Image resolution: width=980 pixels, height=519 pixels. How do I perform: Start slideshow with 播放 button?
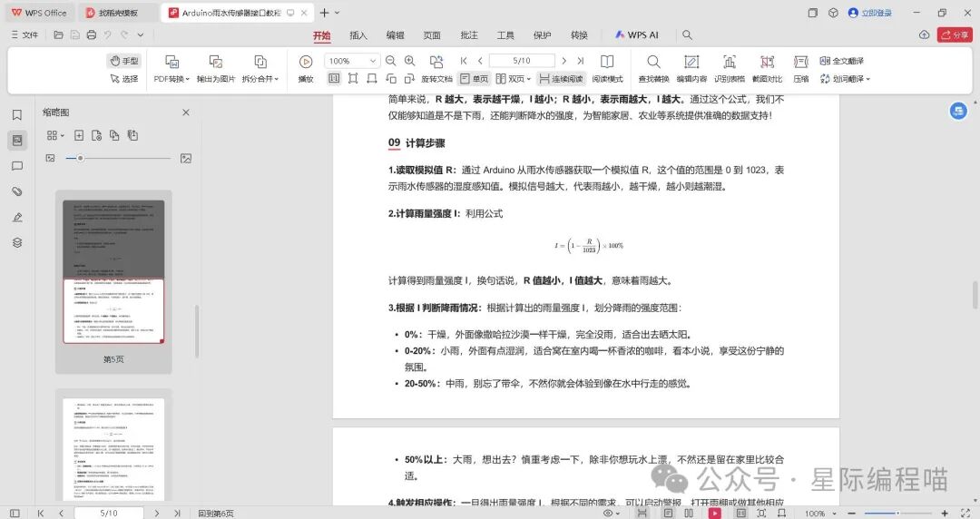306,68
